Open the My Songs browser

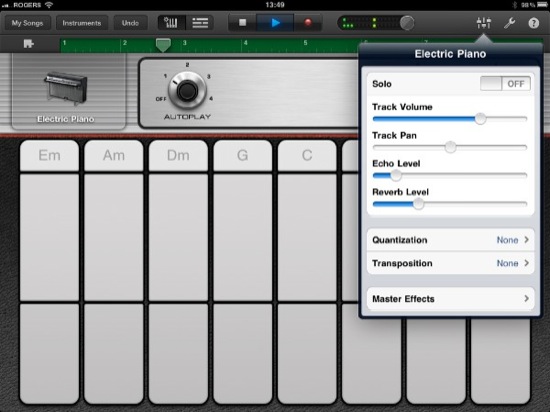point(27,23)
